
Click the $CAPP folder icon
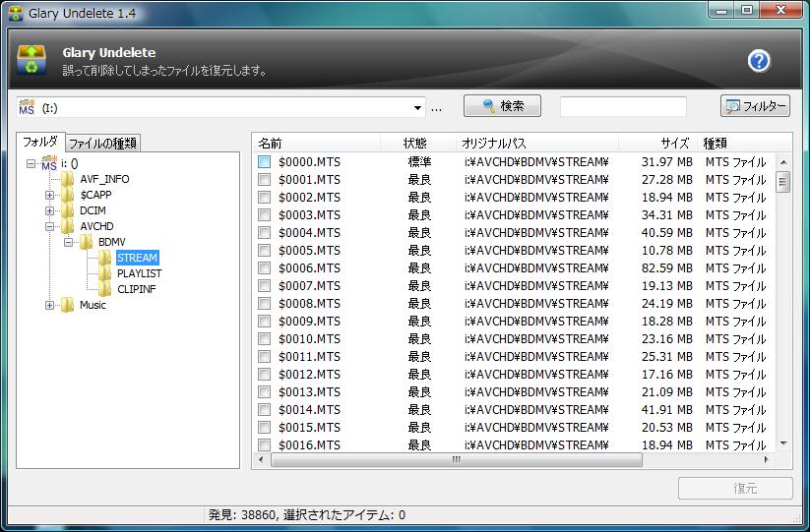(67, 195)
